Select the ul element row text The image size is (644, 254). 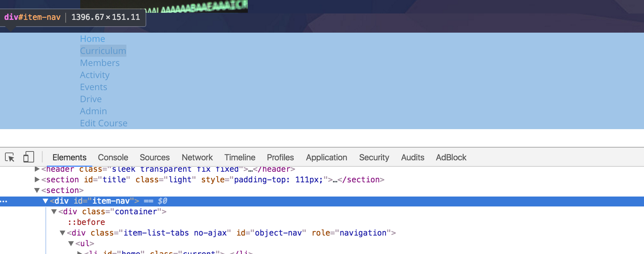click(85, 243)
